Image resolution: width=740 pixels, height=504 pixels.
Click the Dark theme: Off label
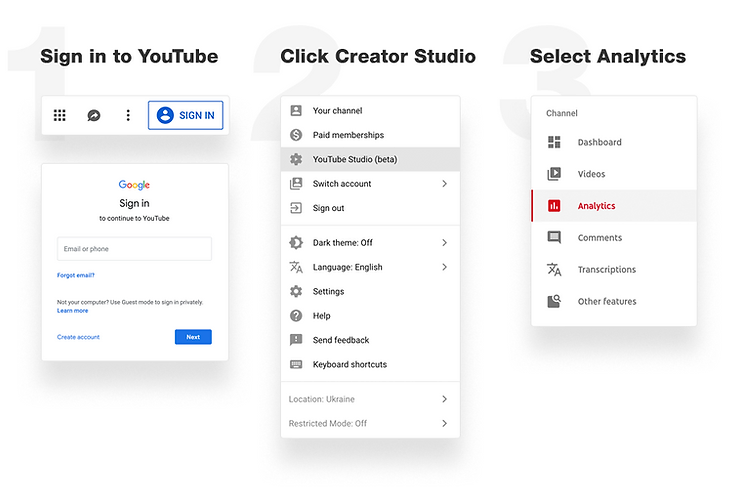(343, 243)
